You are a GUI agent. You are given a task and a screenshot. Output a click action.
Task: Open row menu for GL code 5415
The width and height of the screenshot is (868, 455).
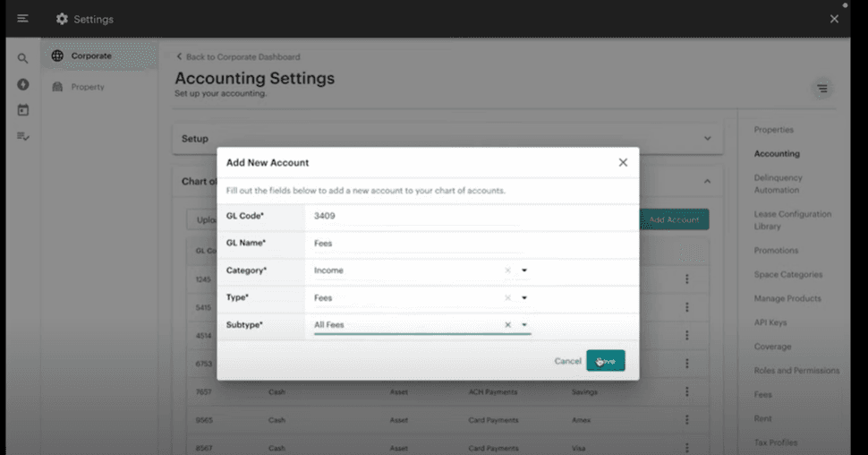[687, 307]
